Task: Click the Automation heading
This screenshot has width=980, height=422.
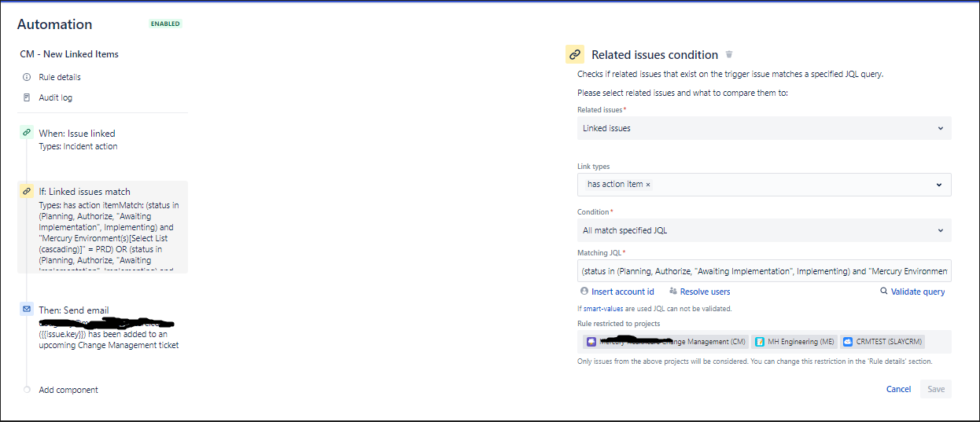Action: pyautogui.click(x=54, y=24)
